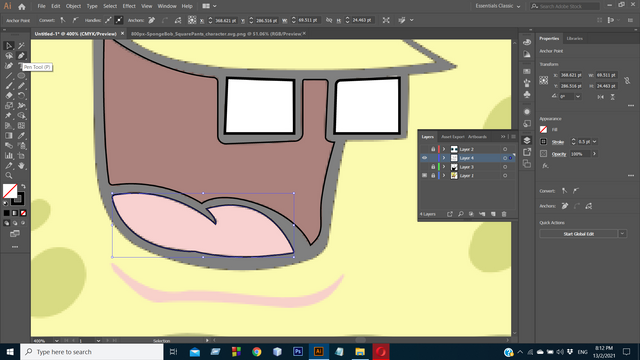Select the Lasso tool
The height and width of the screenshot is (360, 640).
coord(9,56)
